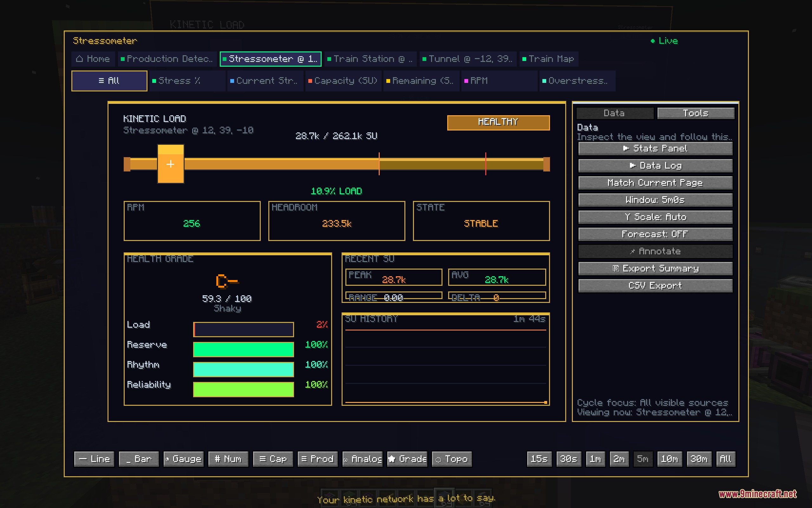Screen dimensions: 812x508
Task: Select the Cap view mode
Action: (273, 459)
